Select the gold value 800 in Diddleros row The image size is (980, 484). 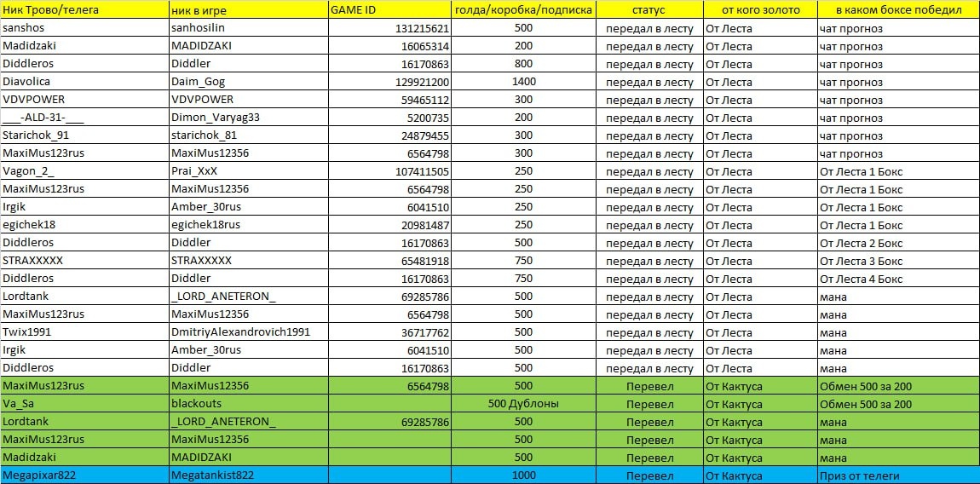coord(523,64)
